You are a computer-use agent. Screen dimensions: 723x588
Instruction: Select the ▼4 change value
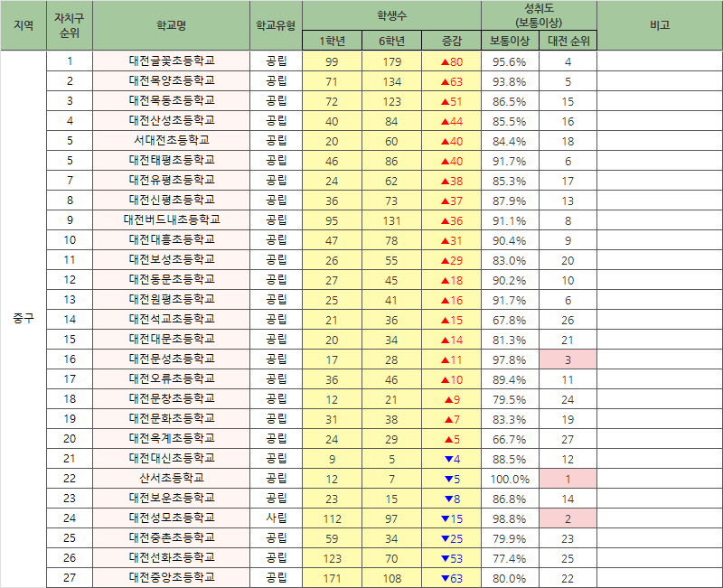pos(451,459)
